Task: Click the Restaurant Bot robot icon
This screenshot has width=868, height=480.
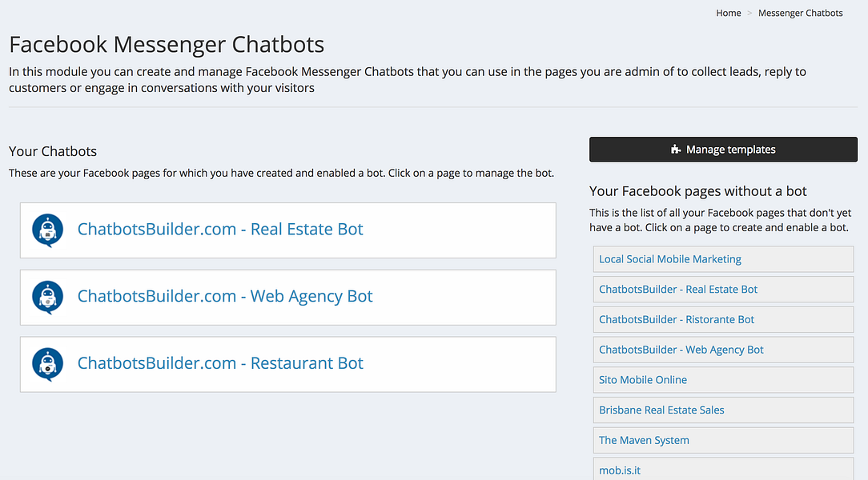Action: [47, 364]
